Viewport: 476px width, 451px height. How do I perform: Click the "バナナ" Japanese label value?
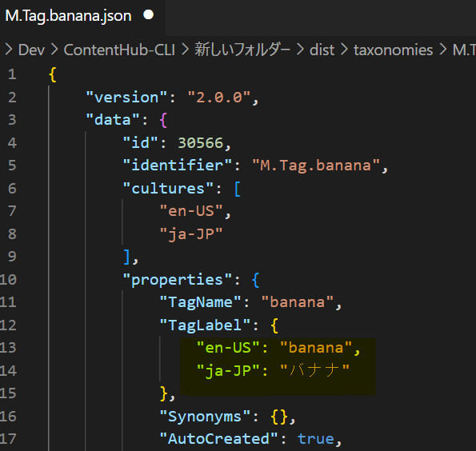pos(314,370)
